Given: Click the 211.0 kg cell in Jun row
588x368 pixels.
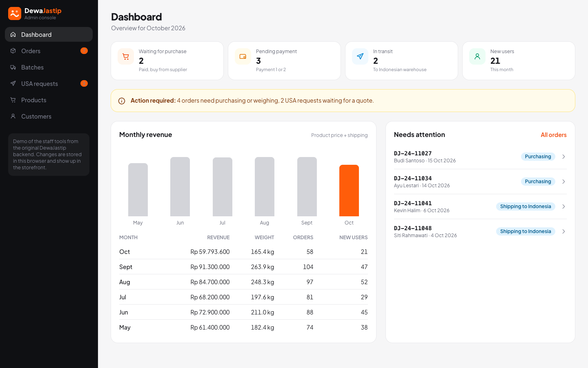Looking at the screenshot, I should (x=263, y=312).
